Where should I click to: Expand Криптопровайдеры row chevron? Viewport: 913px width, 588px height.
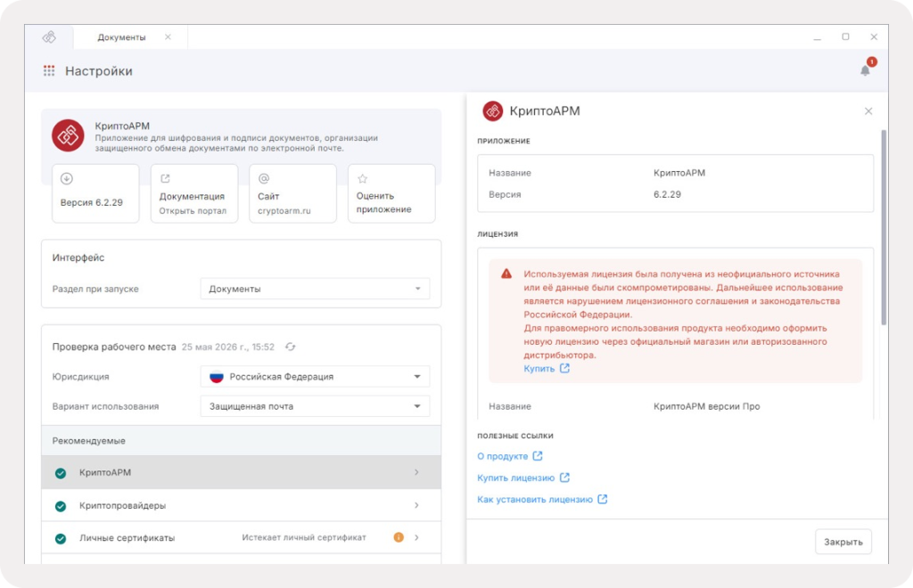pyautogui.click(x=416, y=505)
